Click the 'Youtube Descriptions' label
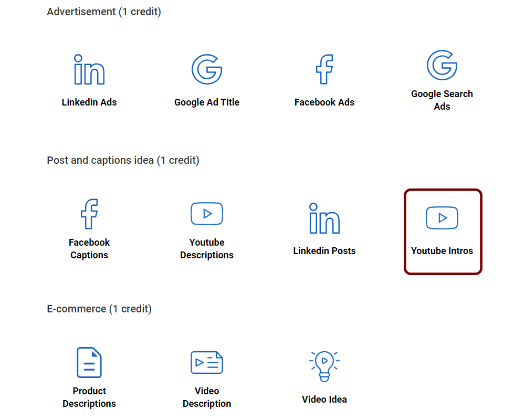525x420 pixels. pos(207,249)
